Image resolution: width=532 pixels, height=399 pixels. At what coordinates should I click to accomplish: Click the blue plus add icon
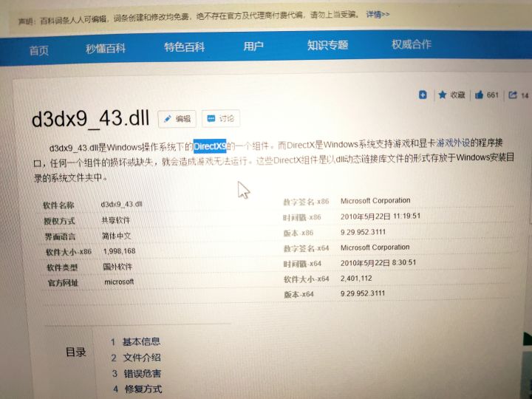pos(423,95)
